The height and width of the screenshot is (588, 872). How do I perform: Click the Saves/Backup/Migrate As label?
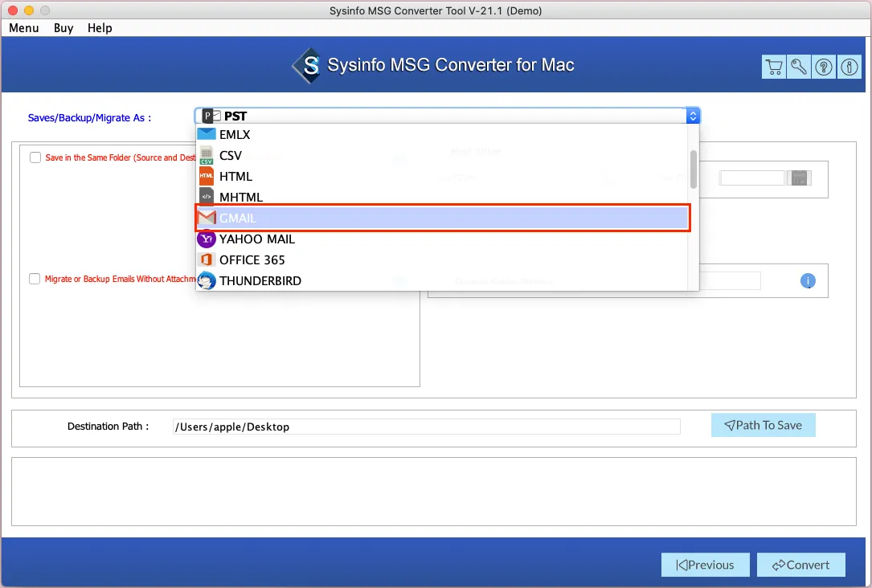pos(89,118)
